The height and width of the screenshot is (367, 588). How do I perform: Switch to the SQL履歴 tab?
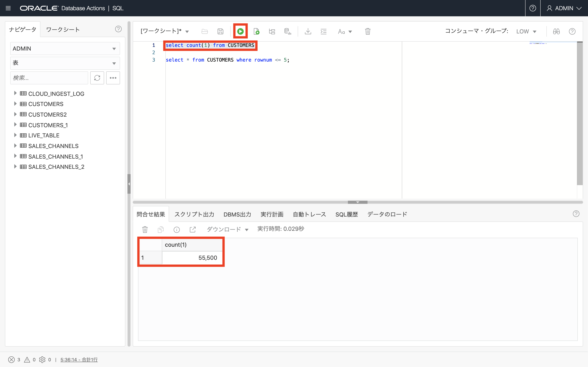pos(346,214)
